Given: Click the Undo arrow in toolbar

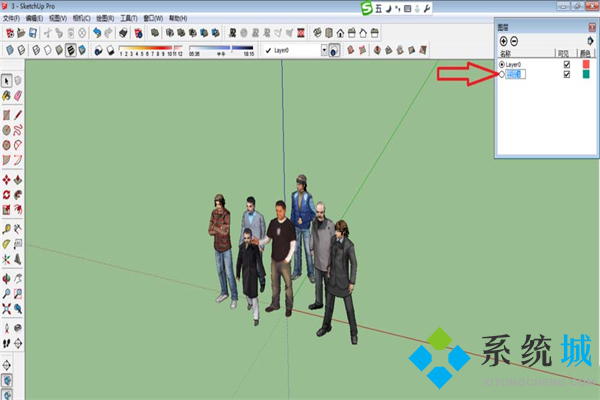Looking at the screenshot, I should [x=97, y=33].
